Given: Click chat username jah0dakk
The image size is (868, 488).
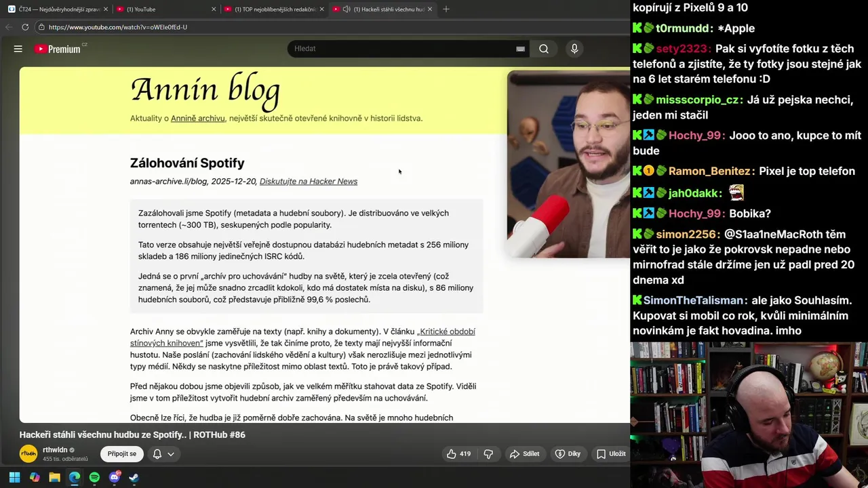Looking at the screenshot, I should click(695, 193).
